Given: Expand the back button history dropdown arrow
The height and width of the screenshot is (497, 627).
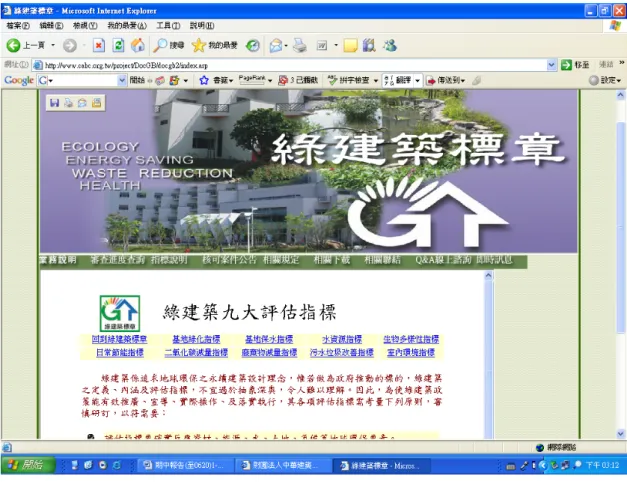Looking at the screenshot, I should pyautogui.click(x=53, y=45).
